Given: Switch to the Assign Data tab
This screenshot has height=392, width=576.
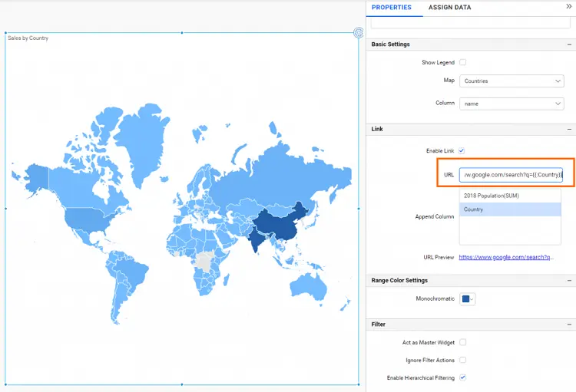Looking at the screenshot, I should click(x=449, y=8).
